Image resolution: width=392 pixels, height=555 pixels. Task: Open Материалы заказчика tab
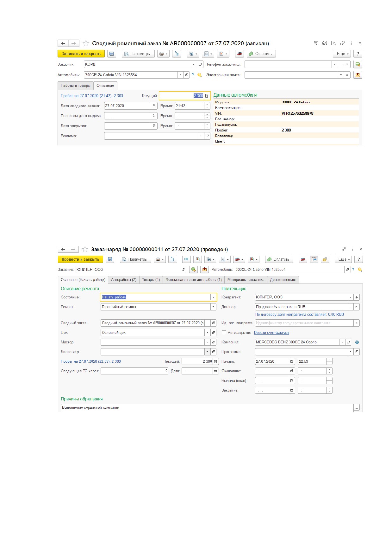tap(246, 280)
